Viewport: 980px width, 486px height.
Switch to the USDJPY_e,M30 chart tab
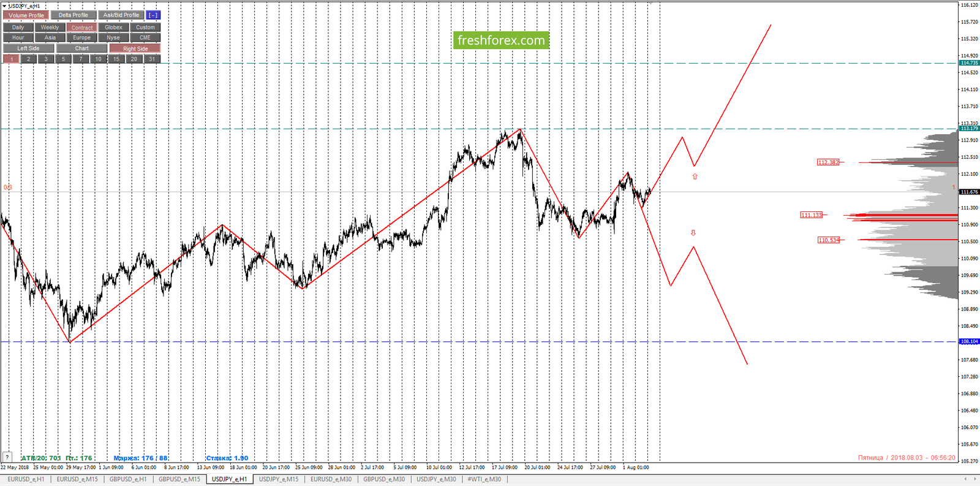[436, 479]
